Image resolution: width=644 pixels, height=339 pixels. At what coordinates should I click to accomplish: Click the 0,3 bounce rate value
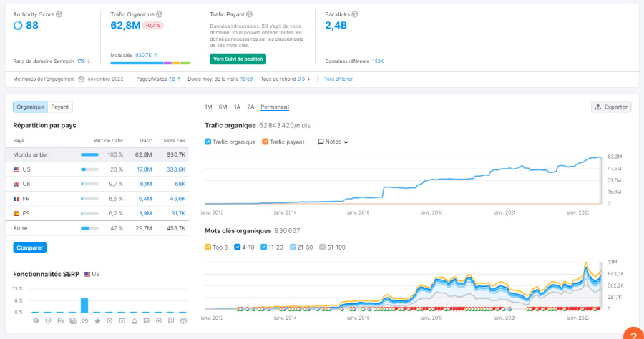(301, 79)
